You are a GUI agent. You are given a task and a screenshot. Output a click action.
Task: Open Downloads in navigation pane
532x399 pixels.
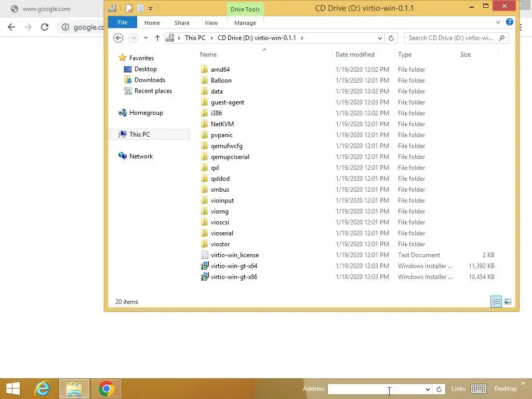[x=150, y=79]
